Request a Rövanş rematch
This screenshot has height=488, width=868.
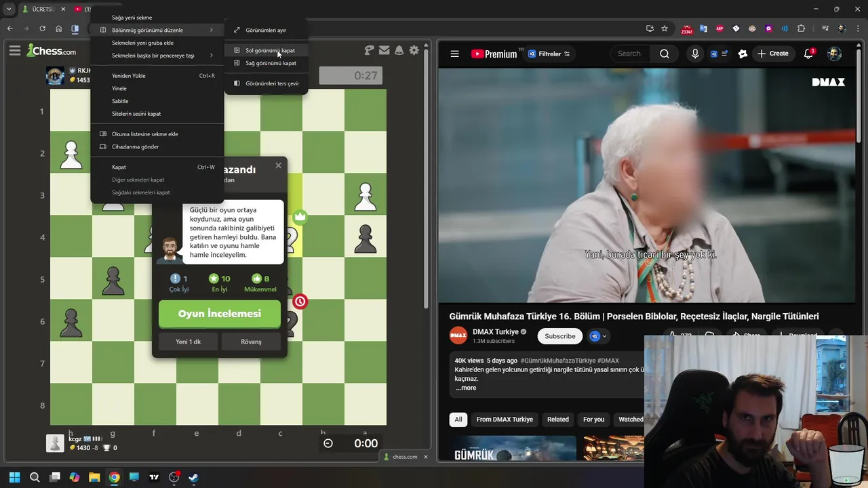pyautogui.click(x=251, y=342)
